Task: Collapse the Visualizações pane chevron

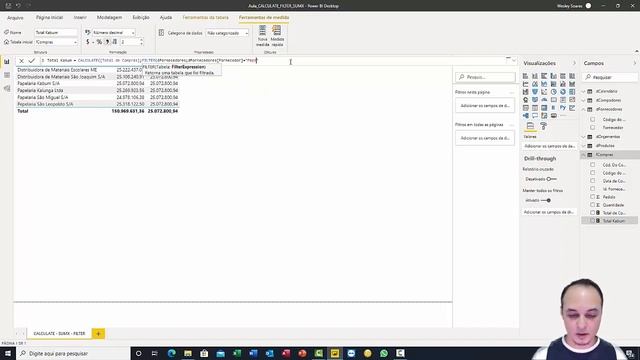Action: (574, 63)
